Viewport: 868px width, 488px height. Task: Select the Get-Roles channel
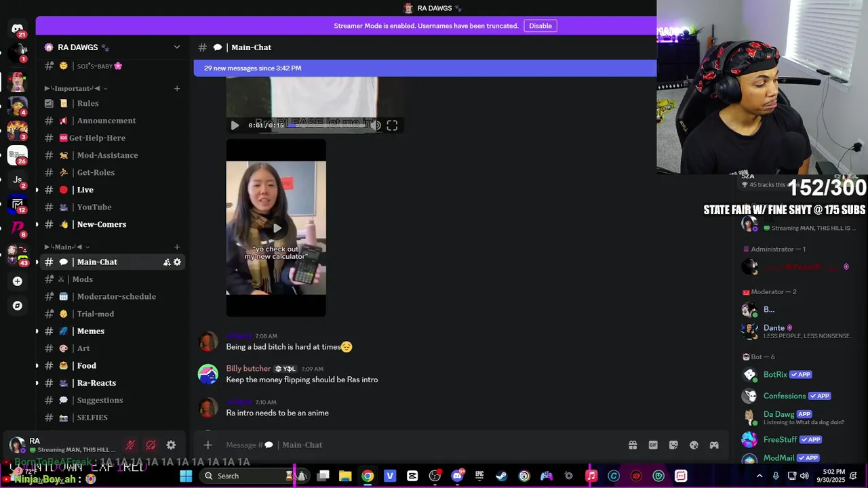(x=113, y=173)
